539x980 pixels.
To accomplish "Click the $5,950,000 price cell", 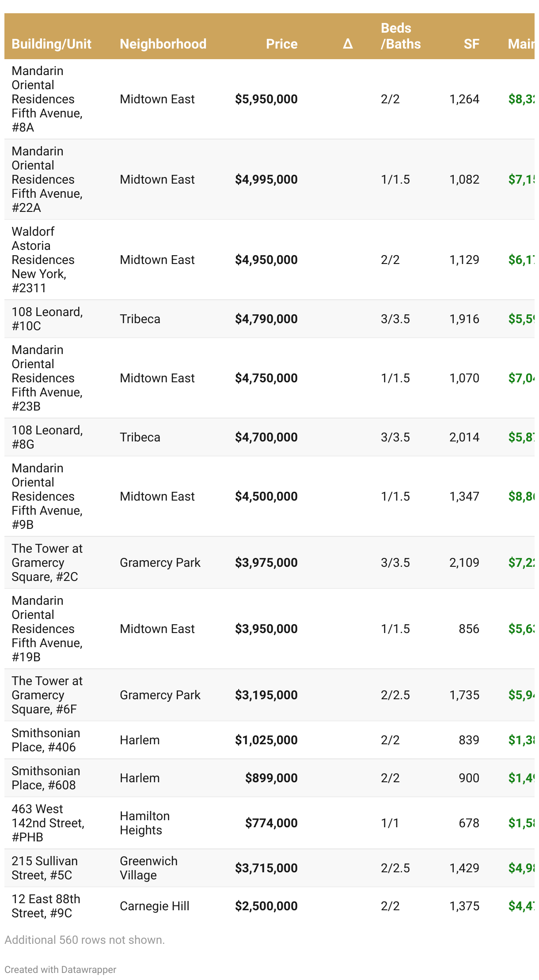I will [266, 99].
